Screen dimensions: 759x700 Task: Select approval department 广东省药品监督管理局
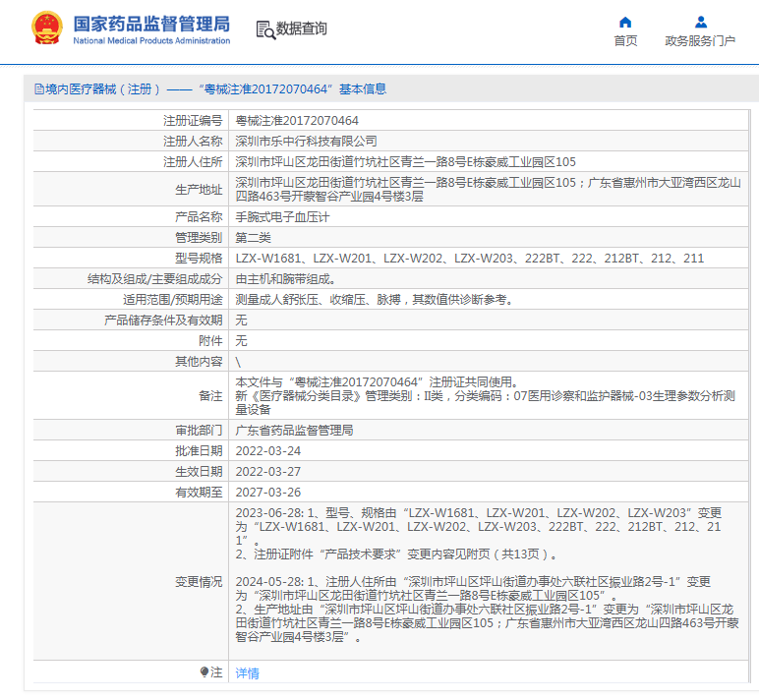click(x=294, y=431)
